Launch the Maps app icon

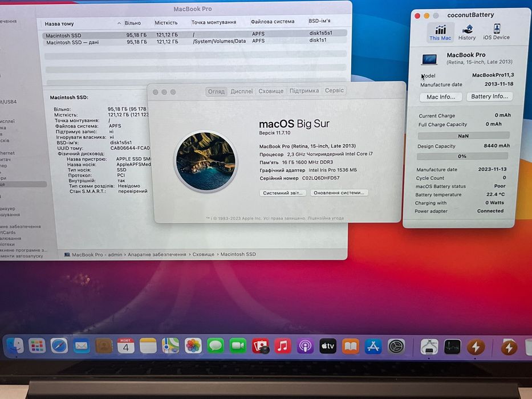coord(170,346)
